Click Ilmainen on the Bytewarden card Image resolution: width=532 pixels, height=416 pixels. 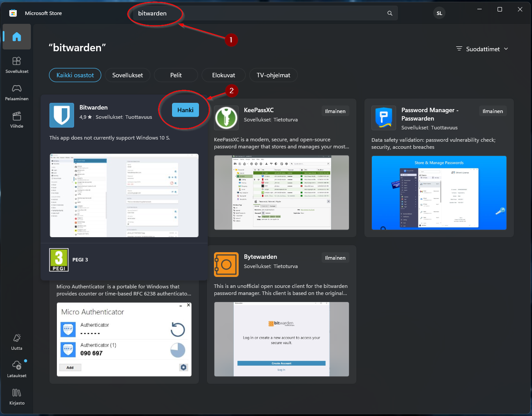(x=335, y=258)
